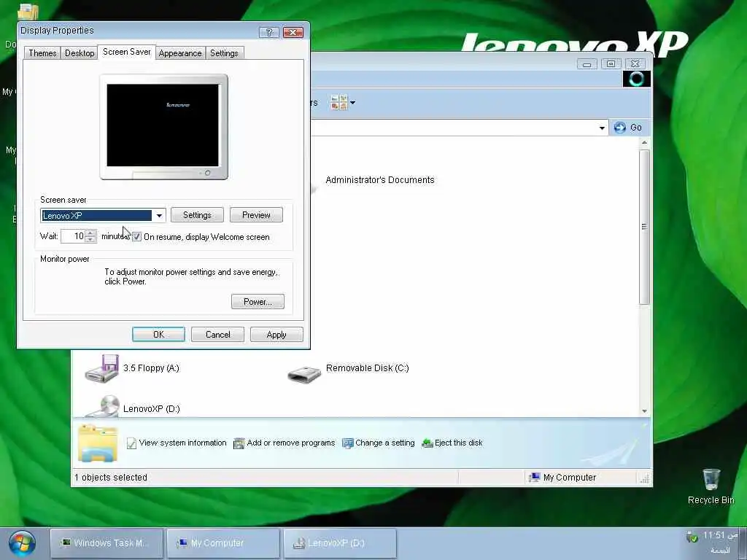Click the scrollbar up arrow in My Computer
This screenshot has width=747, height=560.
click(x=644, y=143)
